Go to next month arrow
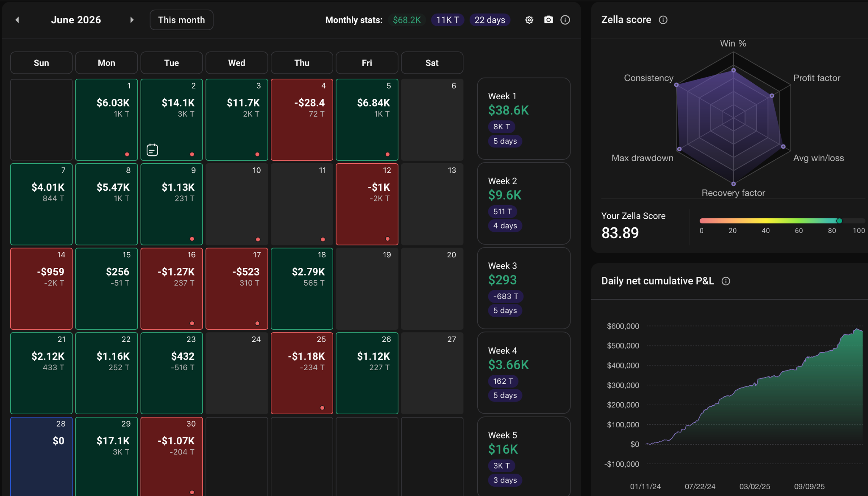The width and height of the screenshot is (868, 496). [132, 20]
